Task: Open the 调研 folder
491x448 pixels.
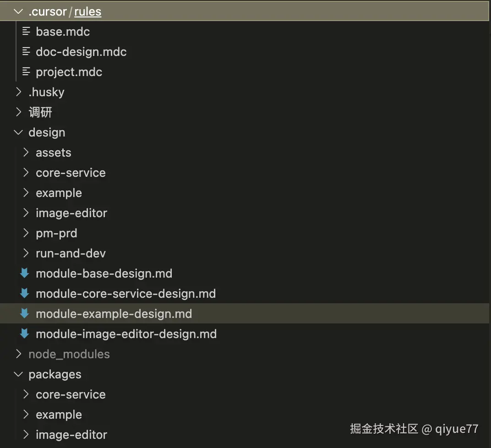Action: click(x=41, y=112)
